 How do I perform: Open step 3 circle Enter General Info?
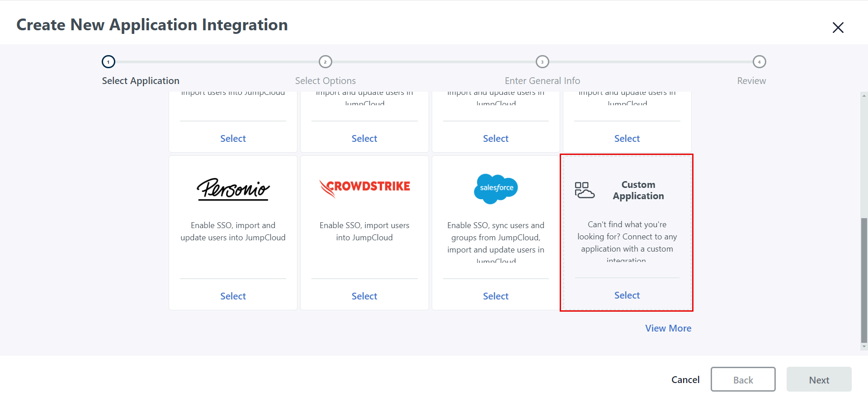click(x=542, y=62)
